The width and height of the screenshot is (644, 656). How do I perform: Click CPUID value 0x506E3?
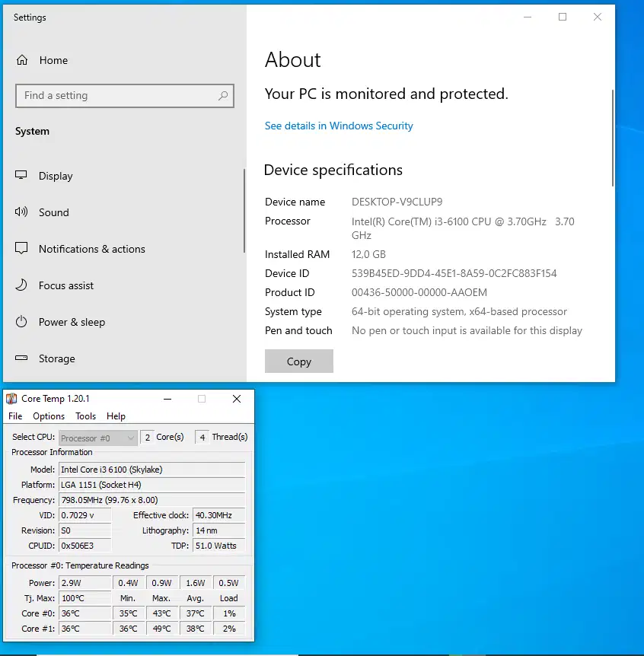tap(85, 546)
